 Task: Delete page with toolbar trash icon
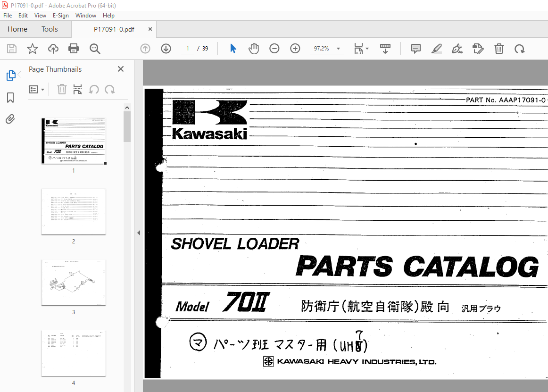coord(499,49)
